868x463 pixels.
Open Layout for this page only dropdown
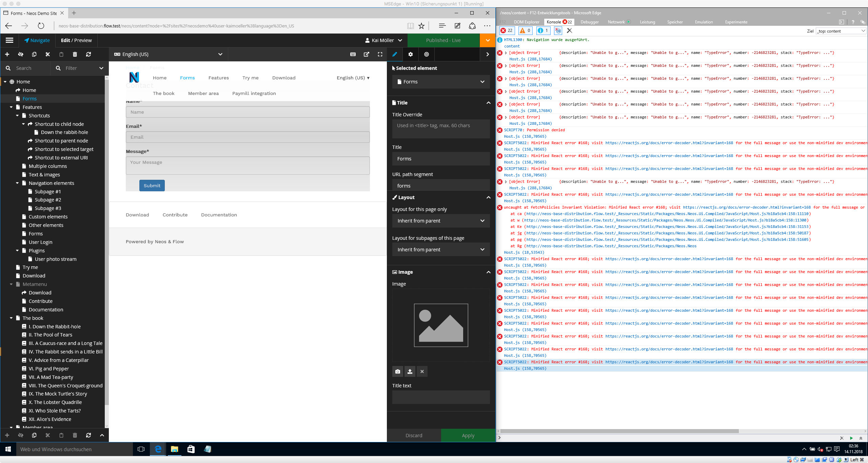click(441, 221)
